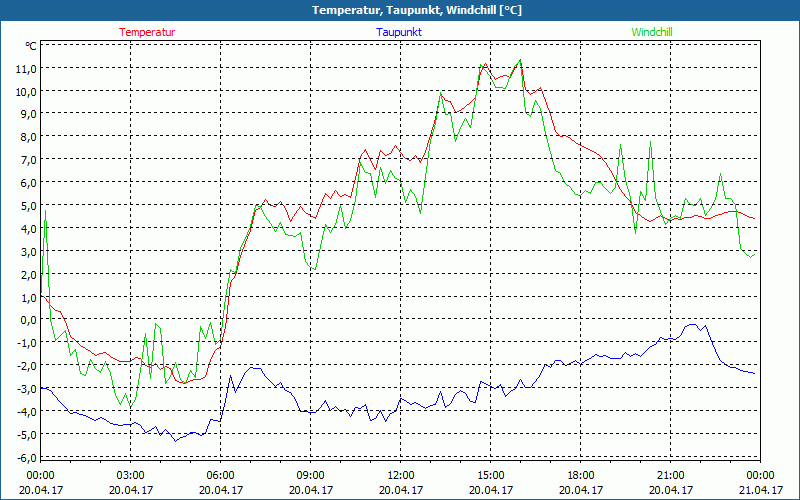
Task: Click the red Temperatur legend label
Action: coord(147,32)
